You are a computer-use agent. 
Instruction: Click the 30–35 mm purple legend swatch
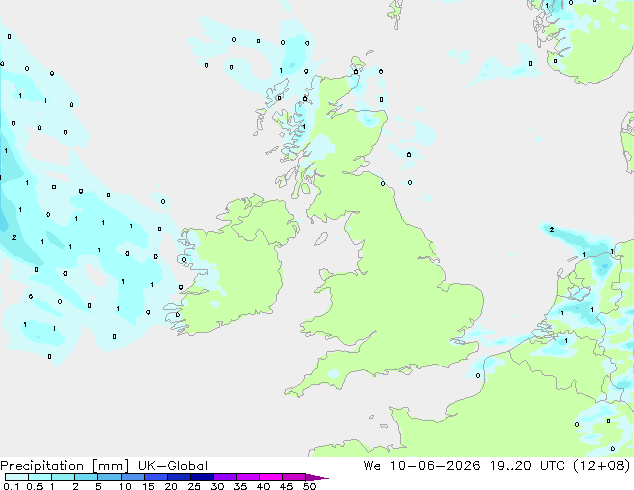[224, 477]
